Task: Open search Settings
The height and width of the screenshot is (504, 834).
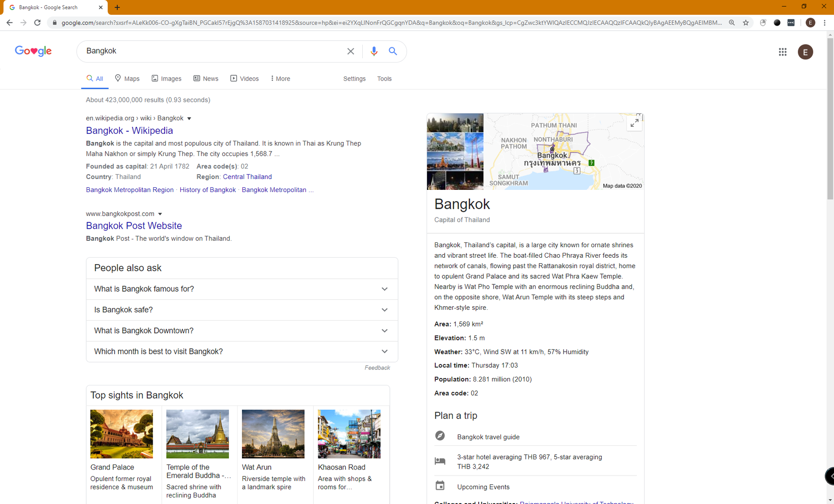Action: (354, 79)
